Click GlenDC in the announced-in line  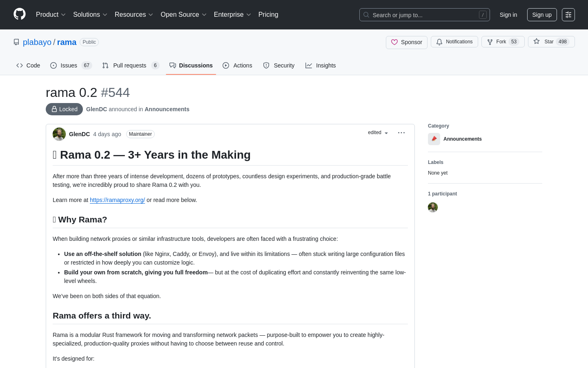97,109
